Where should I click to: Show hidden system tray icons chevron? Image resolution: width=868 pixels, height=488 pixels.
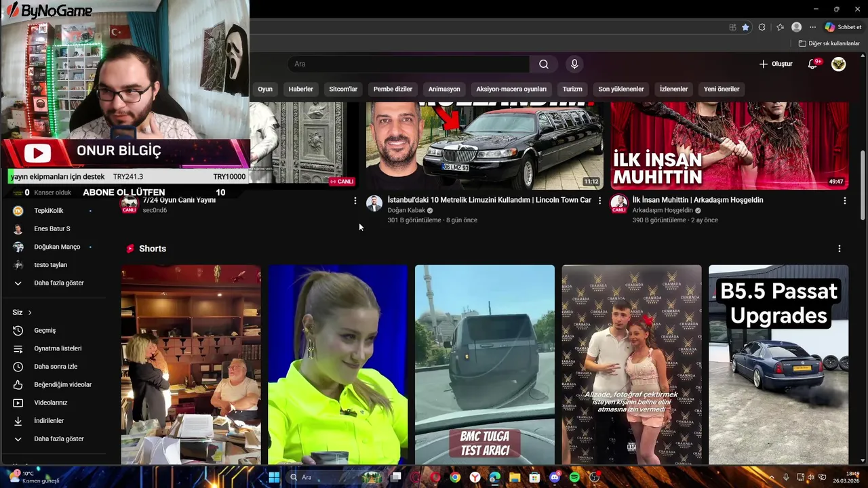coord(772,477)
